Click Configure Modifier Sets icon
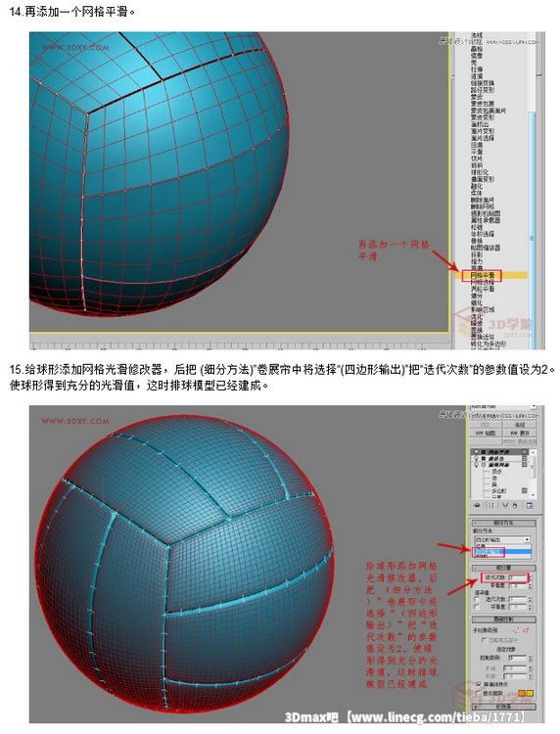The image size is (560, 734). pos(529,506)
